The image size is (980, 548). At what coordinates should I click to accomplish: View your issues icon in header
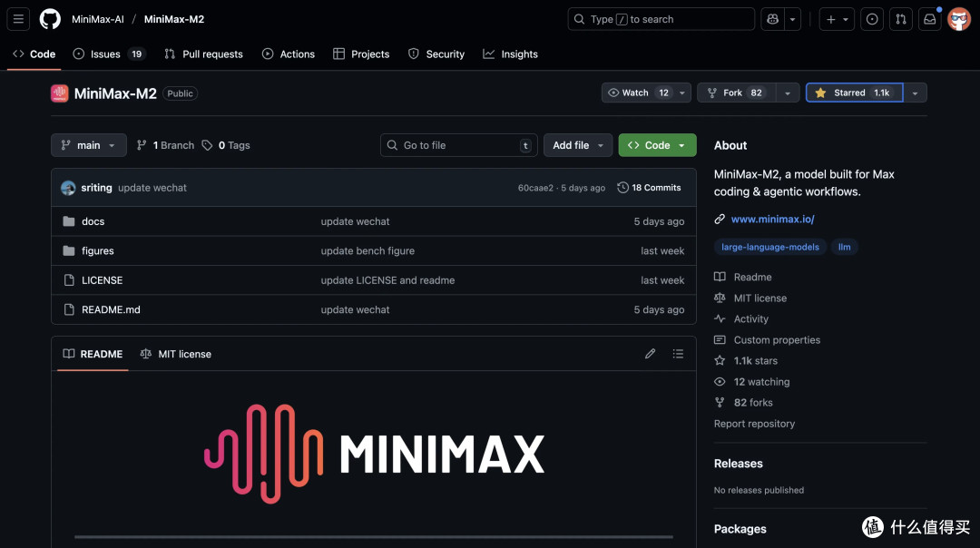pyautogui.click(x=872, y=19)
